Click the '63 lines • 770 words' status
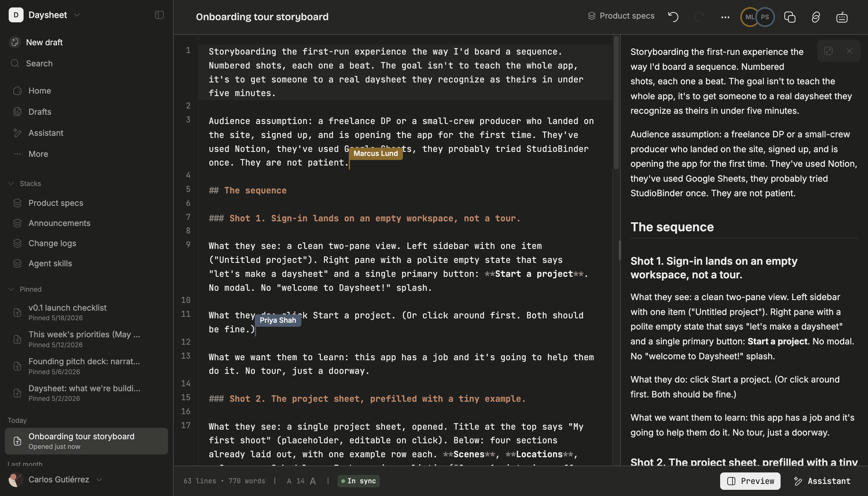 [x=224, y=481]
